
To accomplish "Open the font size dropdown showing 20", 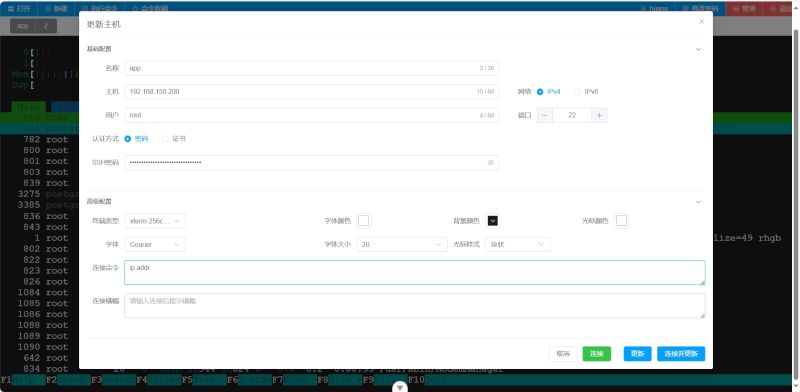I will (x=402, y=244).
